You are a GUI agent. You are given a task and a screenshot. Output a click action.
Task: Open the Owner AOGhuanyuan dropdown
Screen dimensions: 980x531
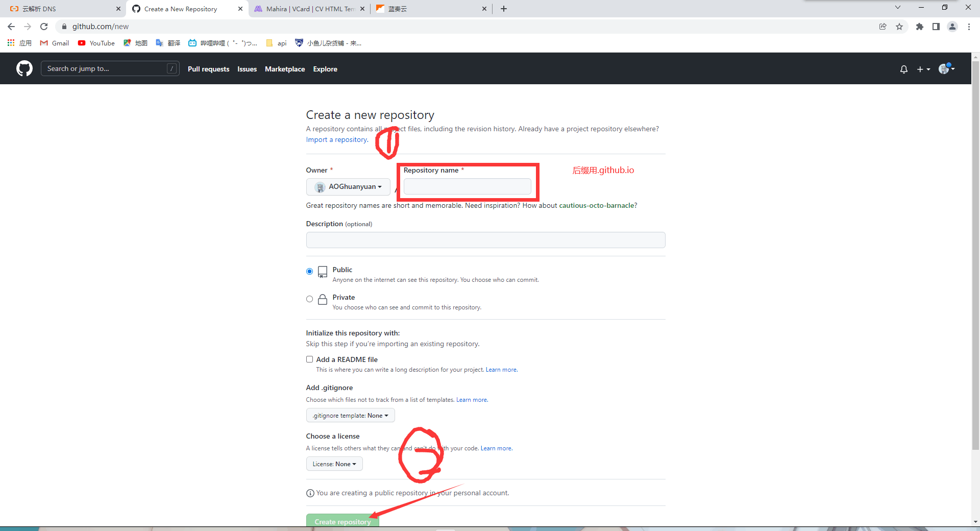point(348,186)
